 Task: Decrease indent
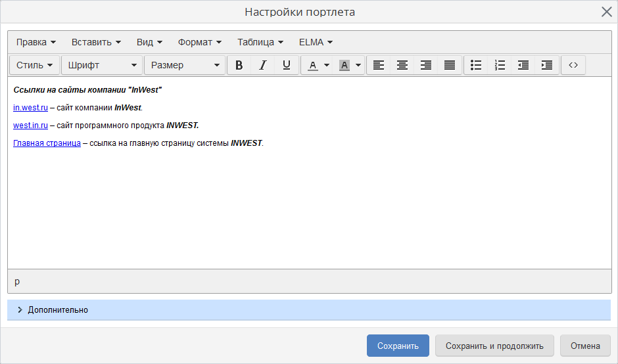tap(523, 65)
